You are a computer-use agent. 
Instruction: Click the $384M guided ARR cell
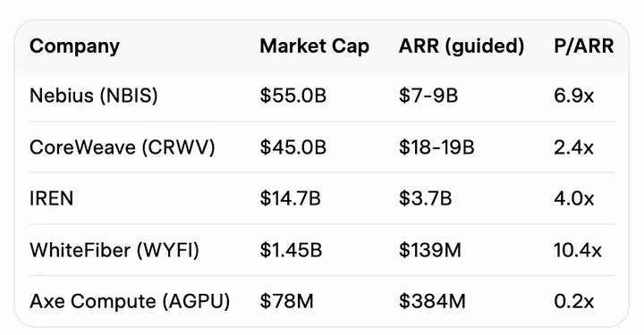tap(433, 301)
